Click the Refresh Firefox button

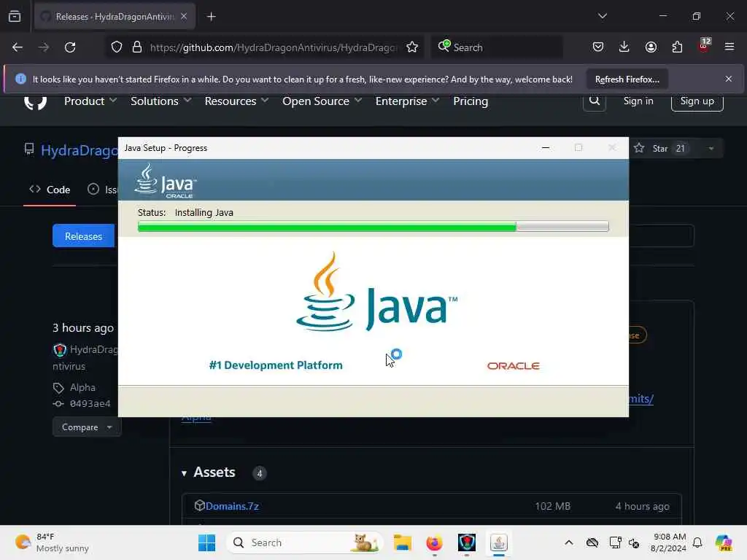[x=627, y=79]
